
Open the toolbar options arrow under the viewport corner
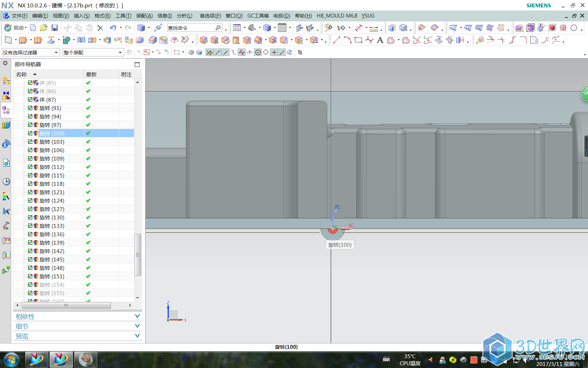pyautogui.click(x=585, y=55)
